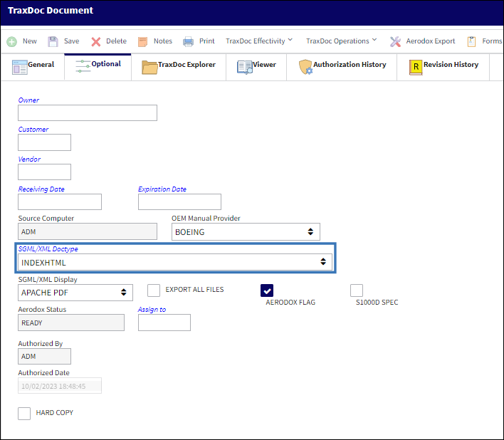Click into the Assign to field

pyautogui.click(x=164, y=323)
